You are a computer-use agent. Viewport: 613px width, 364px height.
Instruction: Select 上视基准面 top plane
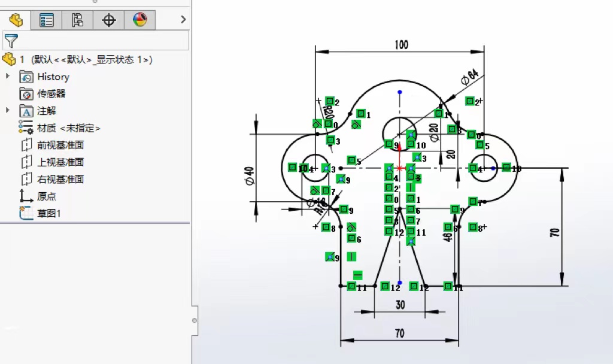click(x=60, y=162)
